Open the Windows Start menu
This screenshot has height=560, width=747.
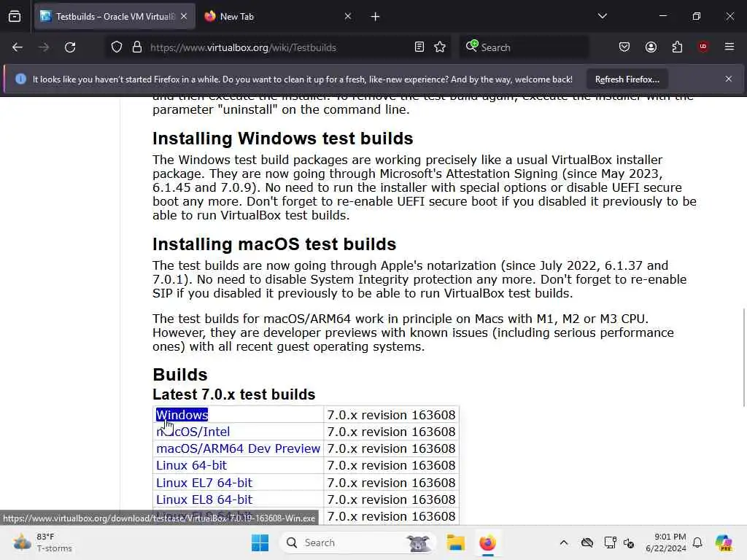click(x=260, y=542)
